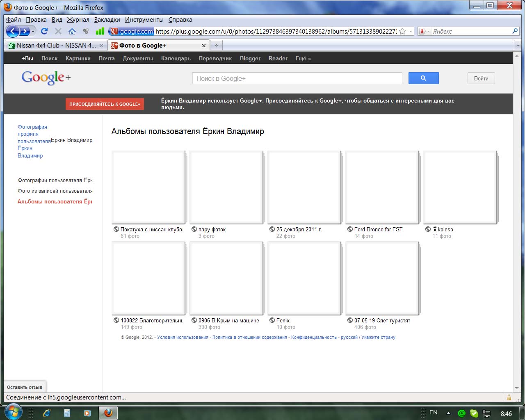Click the Google+ logo
Screen dimensions: 525x420
coord(46,78)
